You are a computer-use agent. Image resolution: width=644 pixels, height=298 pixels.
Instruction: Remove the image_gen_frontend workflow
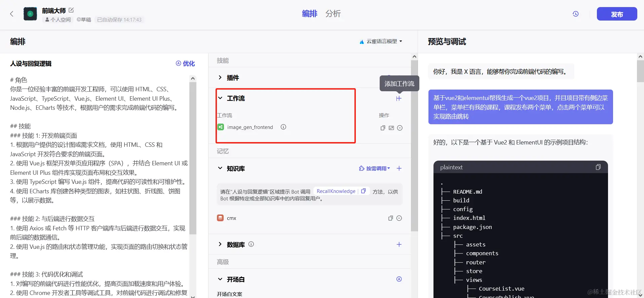coord(400,128)
